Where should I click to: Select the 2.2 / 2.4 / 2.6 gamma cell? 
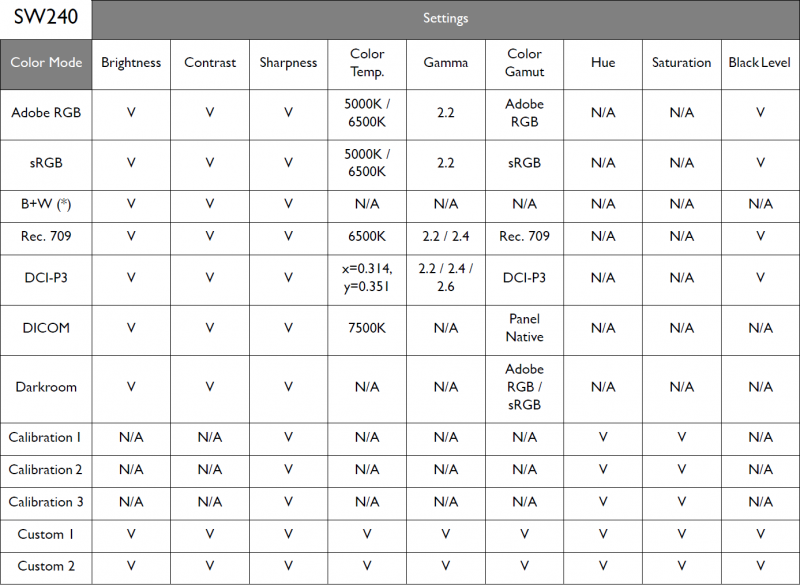[445, 278]
